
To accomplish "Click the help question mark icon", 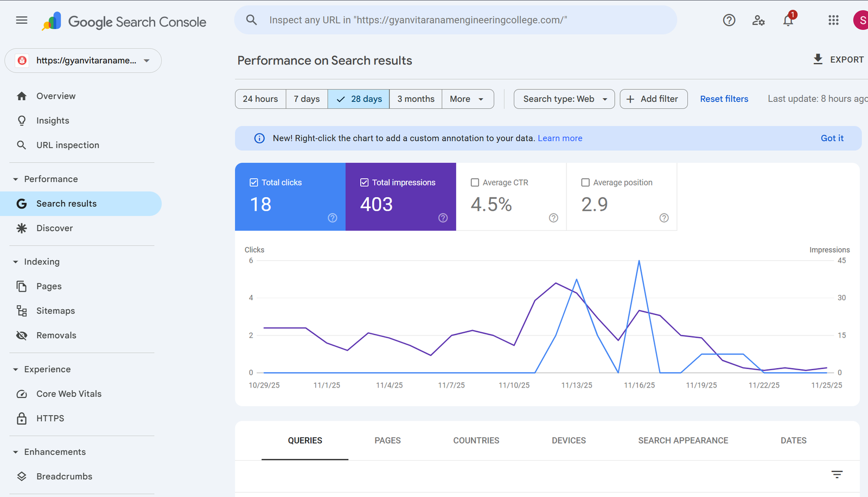I will (x=729, y=21).
